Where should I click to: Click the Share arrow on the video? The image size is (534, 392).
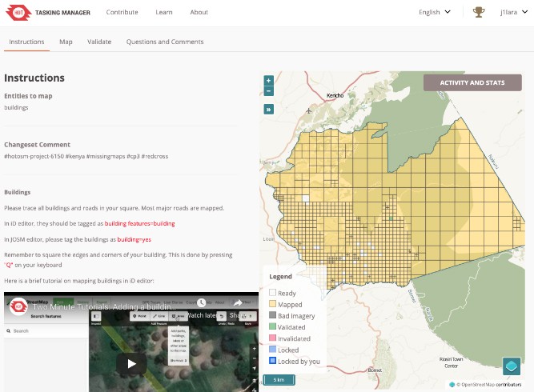click(x=238, y=303)
